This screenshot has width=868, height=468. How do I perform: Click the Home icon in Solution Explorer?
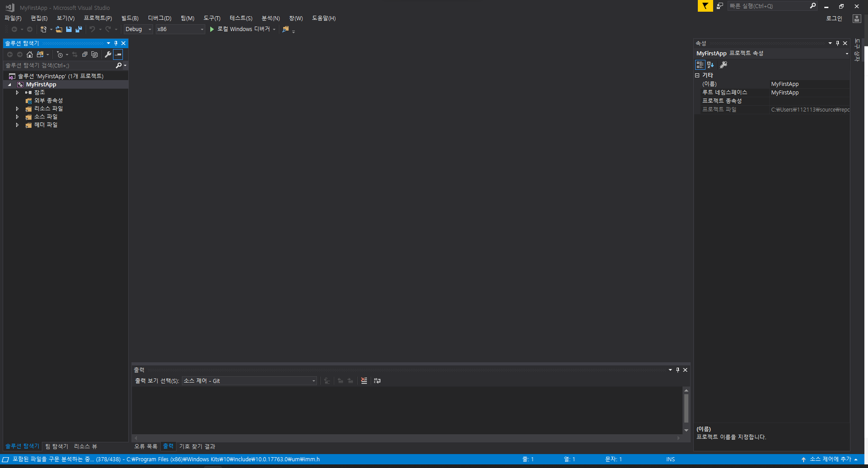click(x=30, y=54)
